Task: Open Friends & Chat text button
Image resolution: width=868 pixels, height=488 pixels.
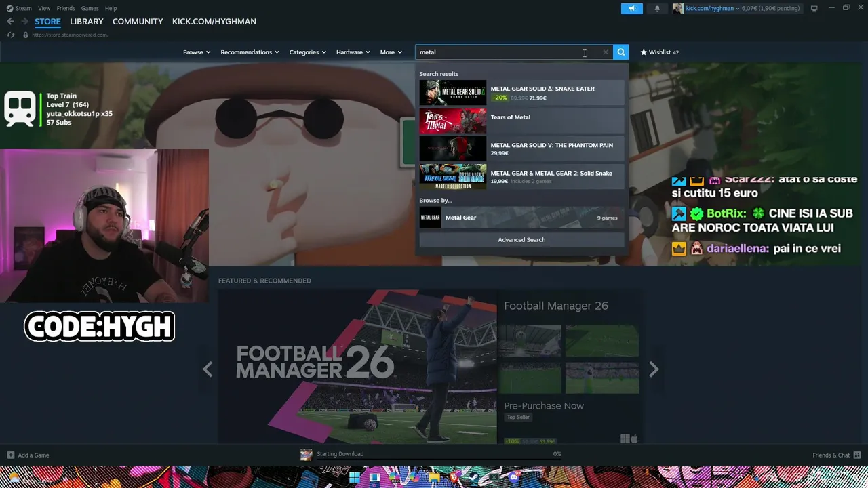Action: [831, 455]
